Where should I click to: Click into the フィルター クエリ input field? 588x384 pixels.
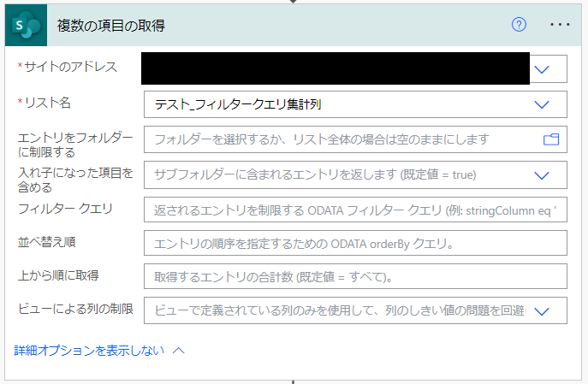(355, 210)
